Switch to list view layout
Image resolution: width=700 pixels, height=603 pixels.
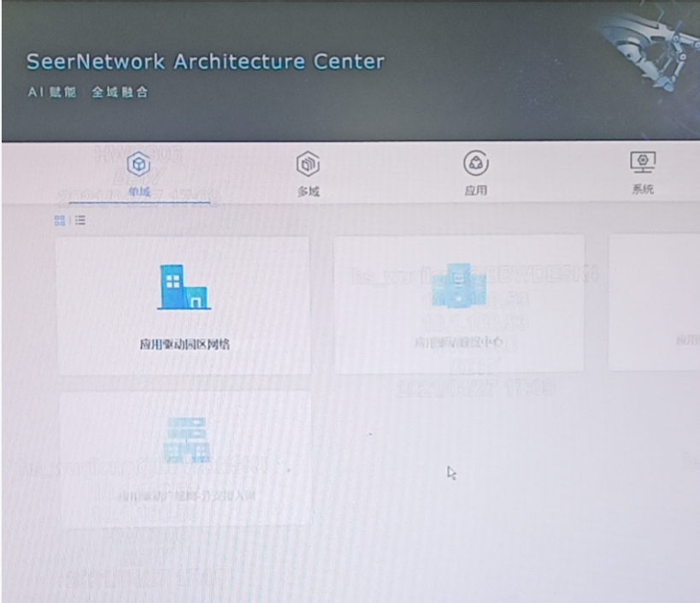tap(79, 220)
